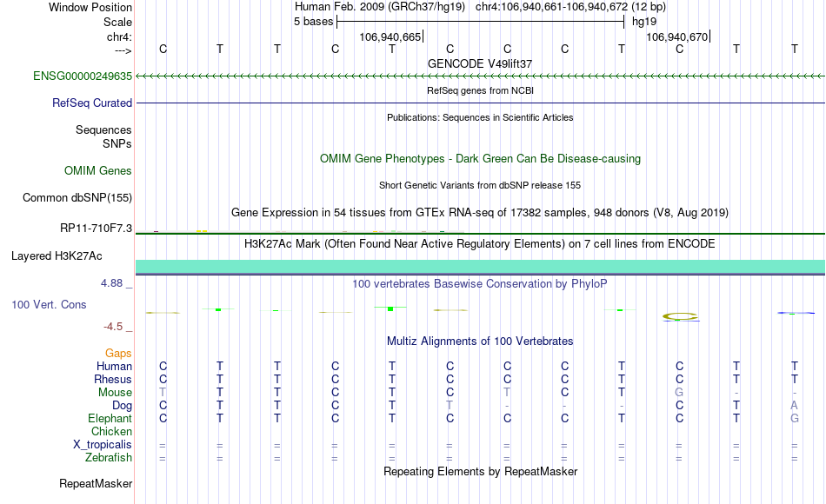Viewport: 826px width, 504px height.
Task: Select the Chicken alignment row label
Action: [111, 431]
